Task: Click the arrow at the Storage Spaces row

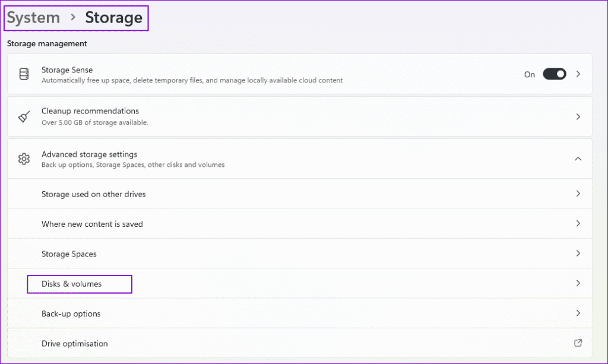Action: (x=578, y=254)
